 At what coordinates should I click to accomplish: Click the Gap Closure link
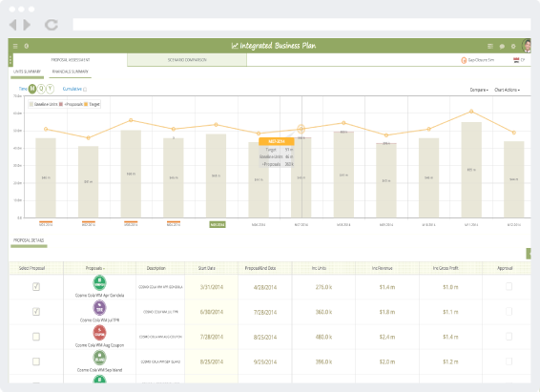click(481, 60)
